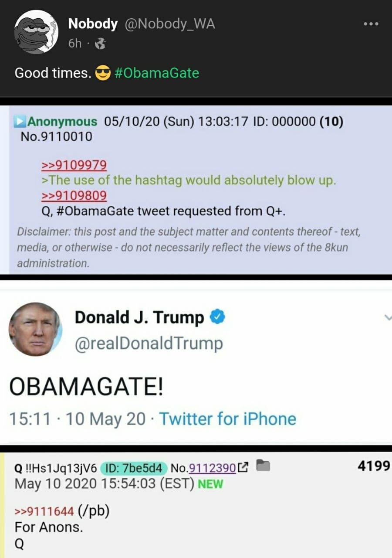This screenshot has width=392, height=558.
Task: Click the sunglasses emoji in post text
Action: pyautogui.click(x=103, y=73)
